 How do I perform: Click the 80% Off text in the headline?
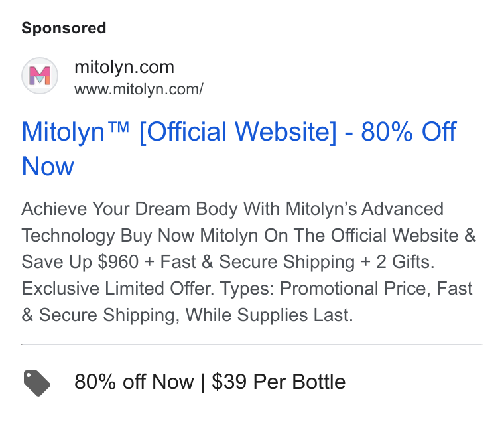pyautogui.click(x=409, y=131)
